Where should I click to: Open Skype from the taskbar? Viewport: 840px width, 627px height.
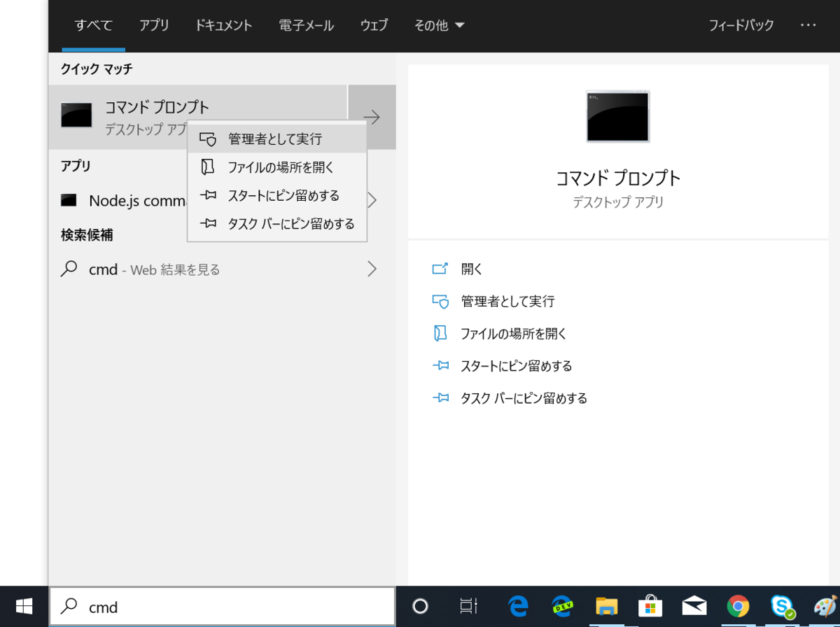pos(782,606)
